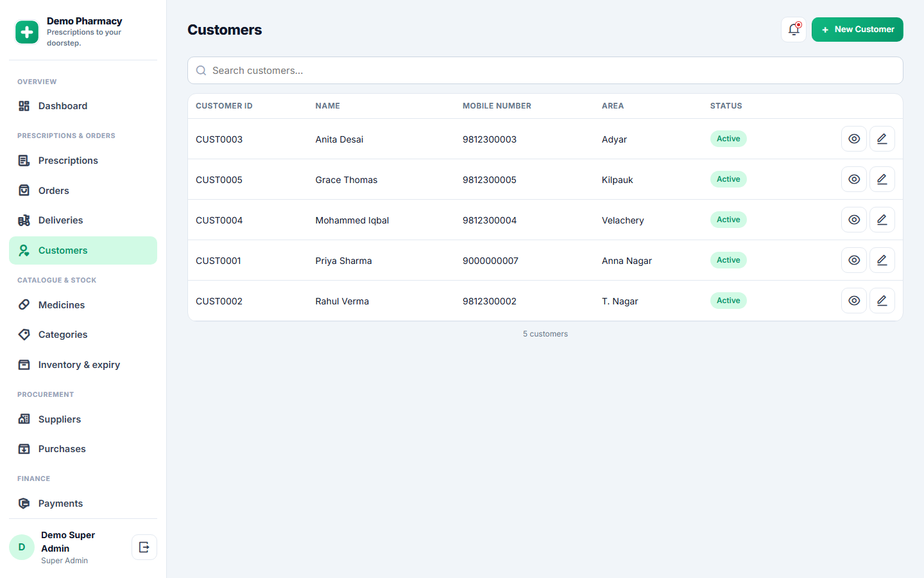The width and height of the screenshot is (924, 578).
Task: View details for Anita Desai
Action: tap(854, 139)
